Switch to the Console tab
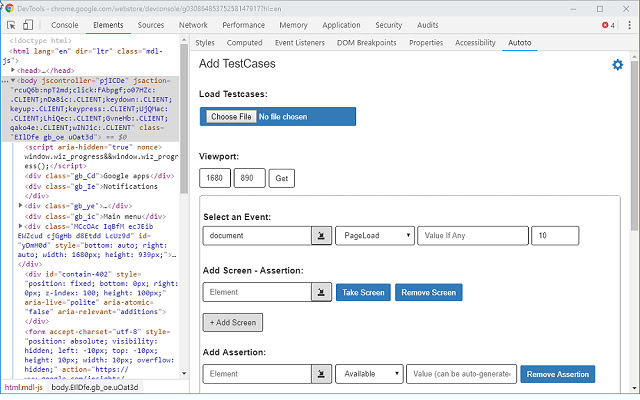The image size is (640, 400). [64, 25]
